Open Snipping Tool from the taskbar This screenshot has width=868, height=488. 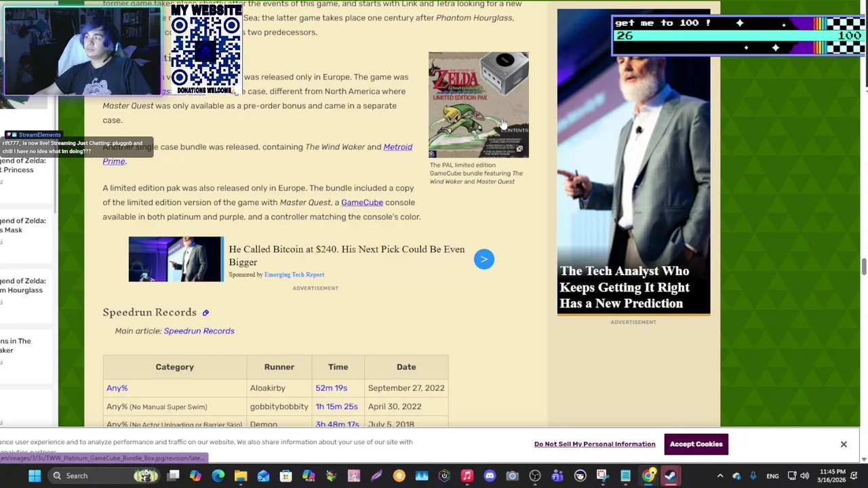[x=602, y=476]
